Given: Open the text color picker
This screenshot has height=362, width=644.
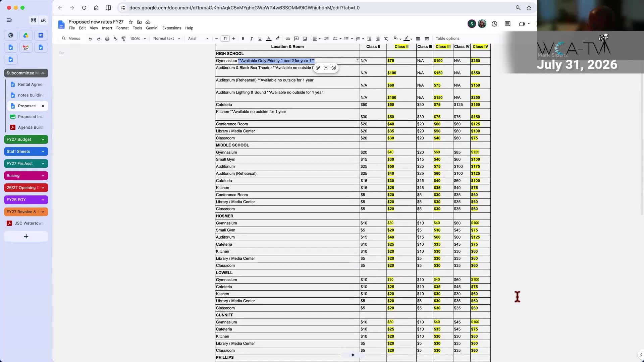Looking at the screenshot, I should tap(268, 39).
